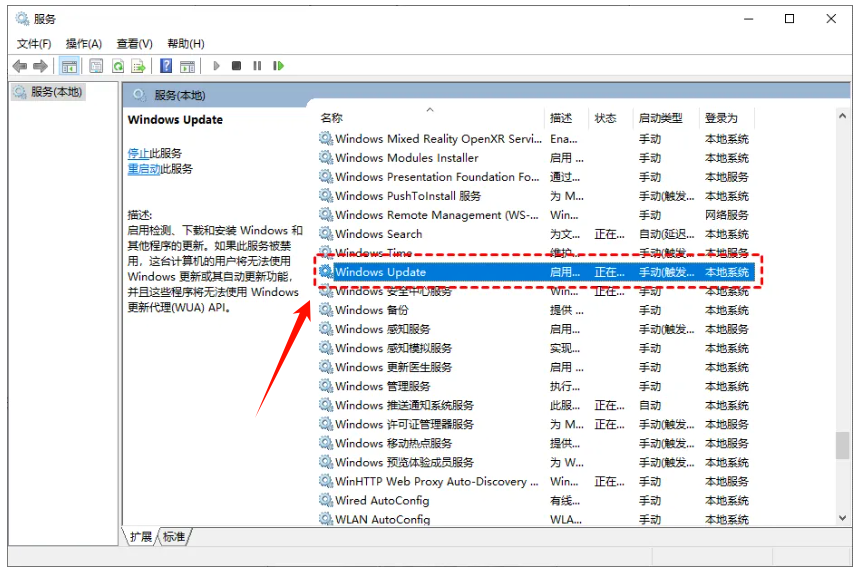Click the 服务(本地) header in right pane
Viewport: 860px width, 576px height.
[179, 95]
